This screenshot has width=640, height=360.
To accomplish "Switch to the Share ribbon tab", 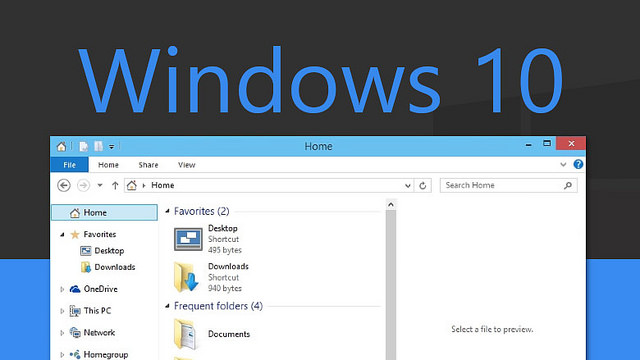I will [x=148, y=165].
